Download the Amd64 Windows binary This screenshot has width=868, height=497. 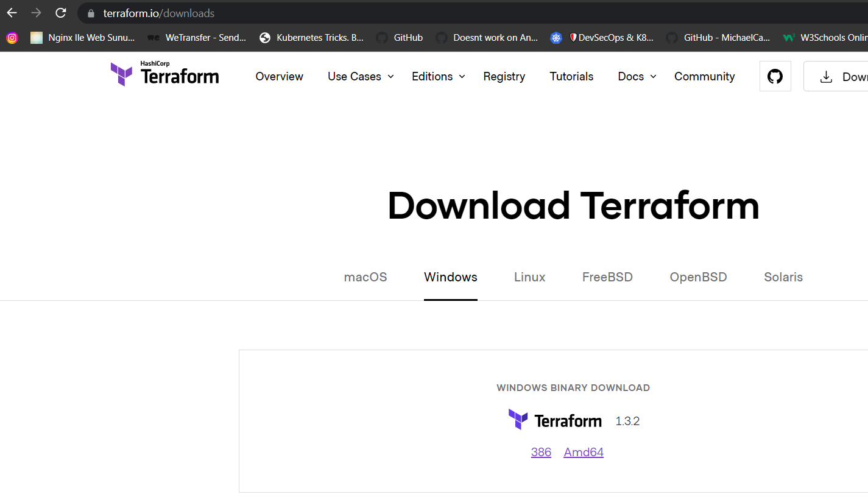(x=584, y=452)
